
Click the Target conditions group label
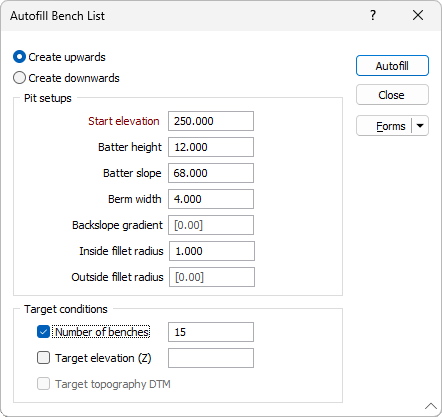pyautogui.click(x=66, y=309)
